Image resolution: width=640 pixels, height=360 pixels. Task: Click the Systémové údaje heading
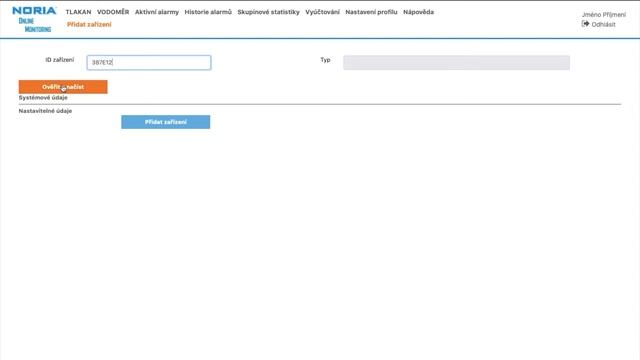pos(43,98)
